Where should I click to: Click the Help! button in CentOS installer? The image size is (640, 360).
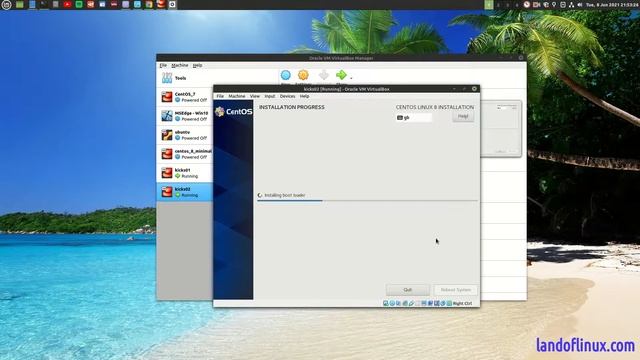[463, 117]
